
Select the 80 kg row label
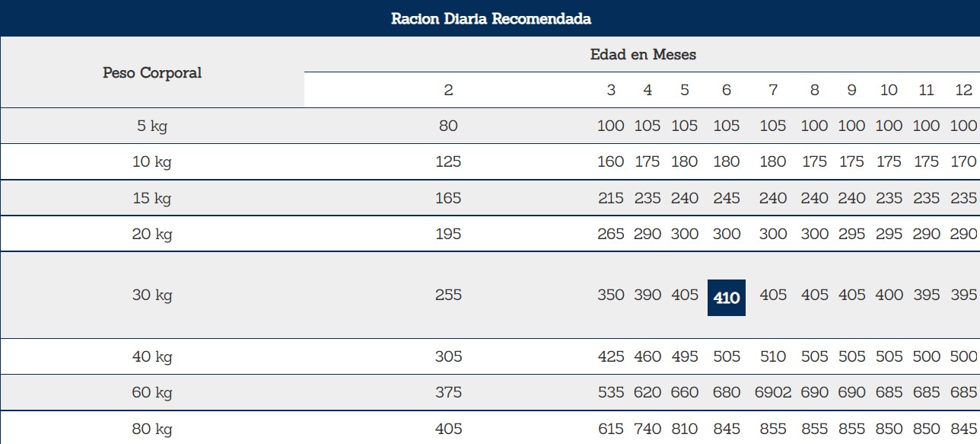(x=152, y=429)
